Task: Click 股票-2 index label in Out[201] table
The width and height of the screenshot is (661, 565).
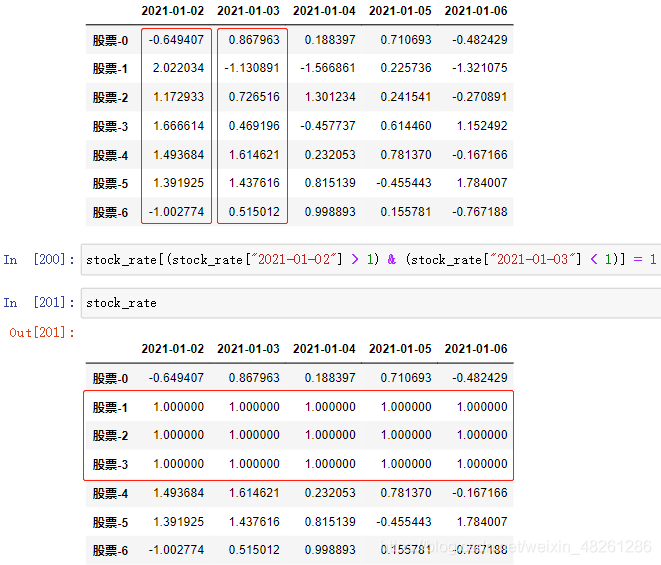Action: 110,435
